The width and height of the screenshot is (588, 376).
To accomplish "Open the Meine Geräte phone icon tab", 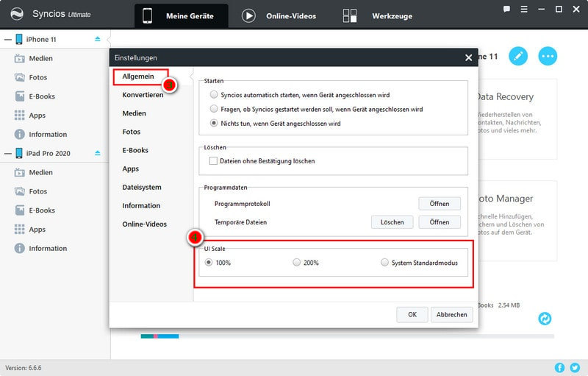I will [148, 15].
